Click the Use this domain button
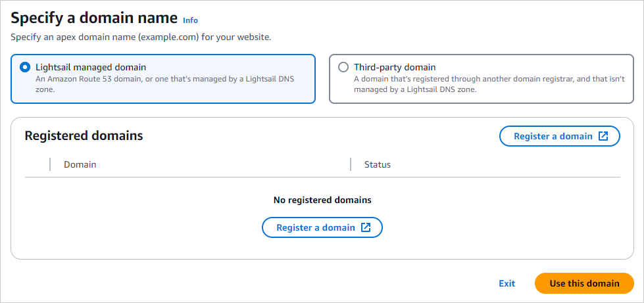This screenshot has height=303, width=644. coord(584,283)
